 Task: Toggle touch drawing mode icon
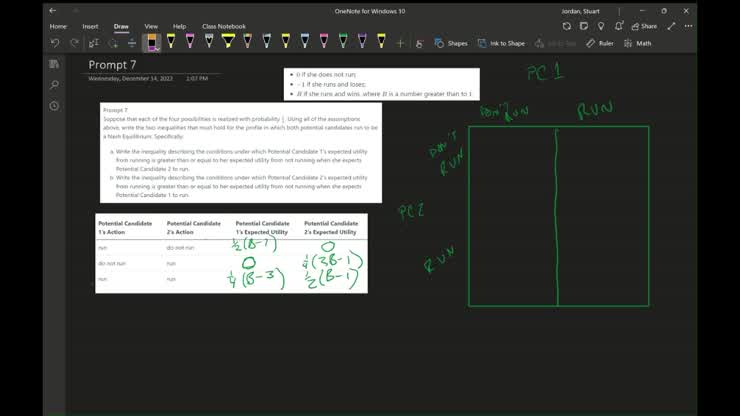click(419, 43)
